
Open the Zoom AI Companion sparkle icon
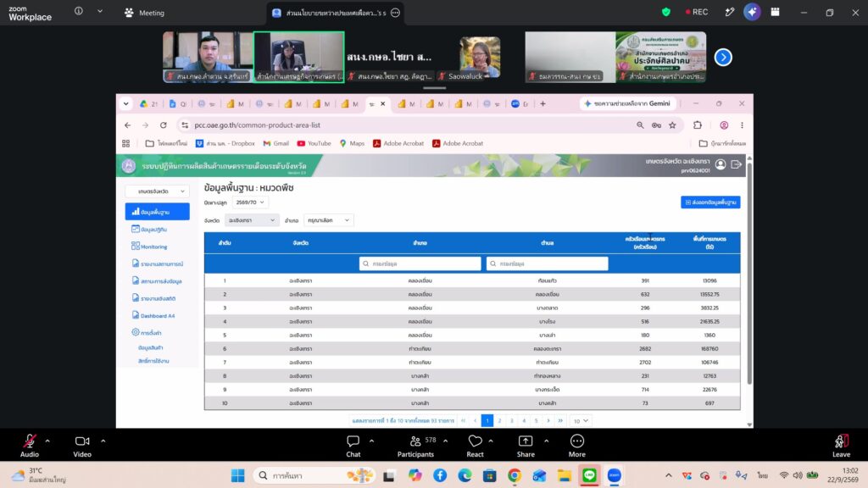[752, 12]
